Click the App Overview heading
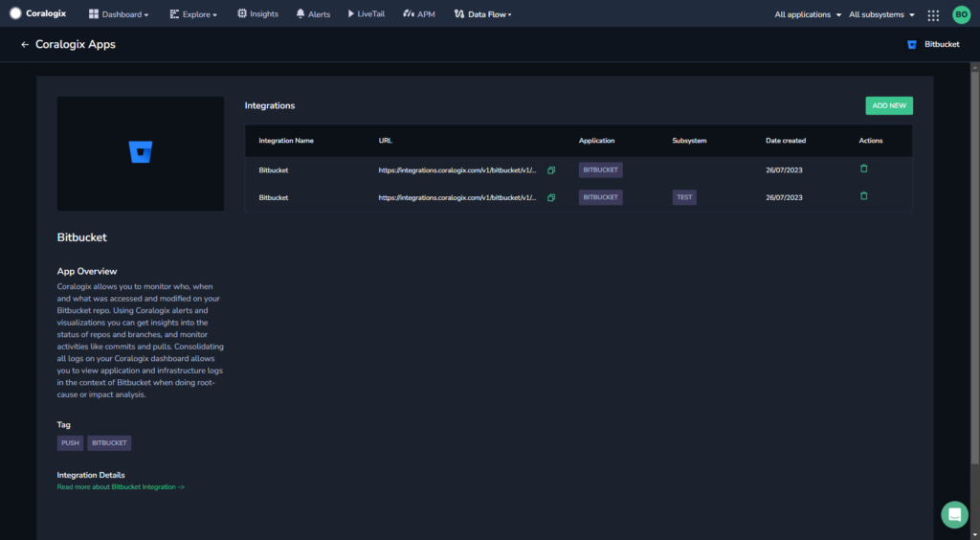980x540 pixels. coord(87,271)
